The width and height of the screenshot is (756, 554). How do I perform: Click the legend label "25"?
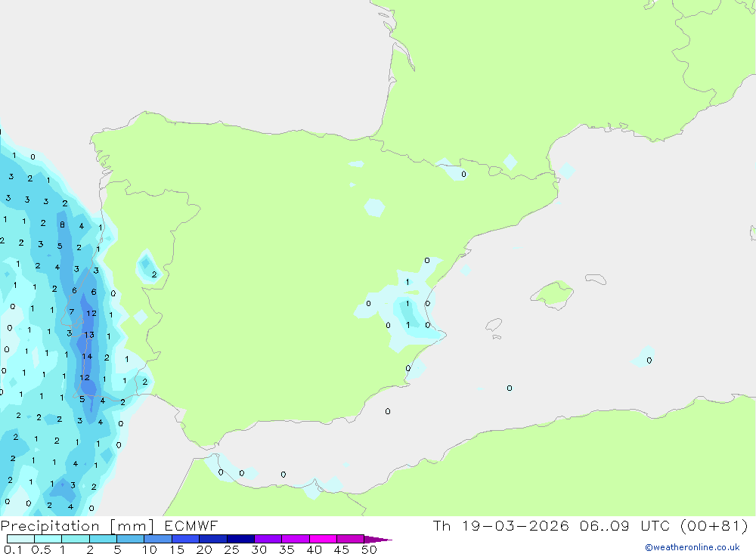coord(231,549)
